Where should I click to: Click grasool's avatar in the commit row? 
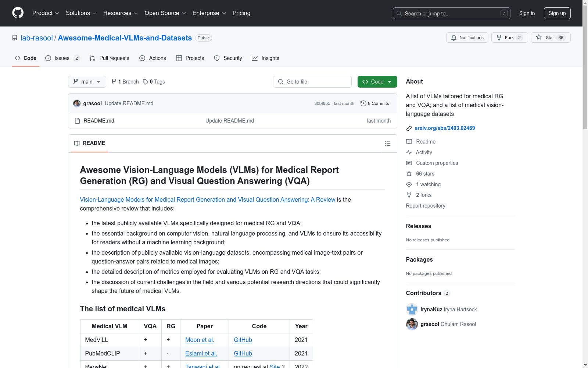coord(77,103)
